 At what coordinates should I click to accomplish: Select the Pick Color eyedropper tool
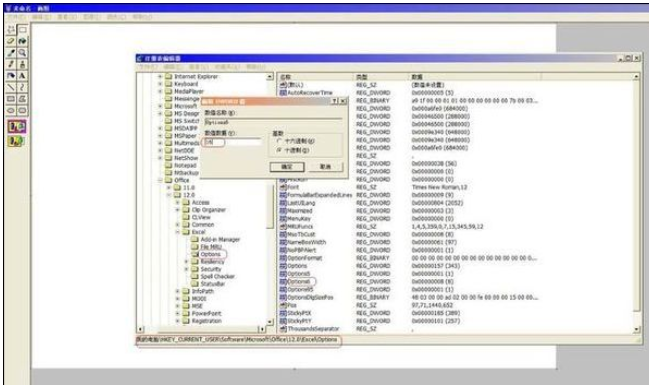tap(11, 53)
